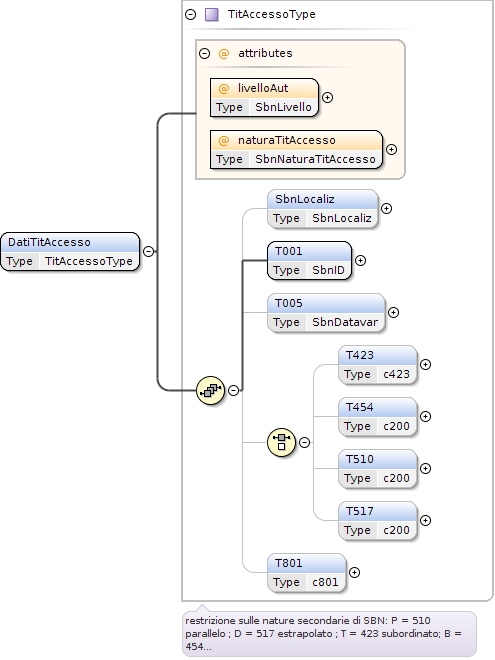Select the livelloAut attribute box
The image size is (495, 660).
264,98
